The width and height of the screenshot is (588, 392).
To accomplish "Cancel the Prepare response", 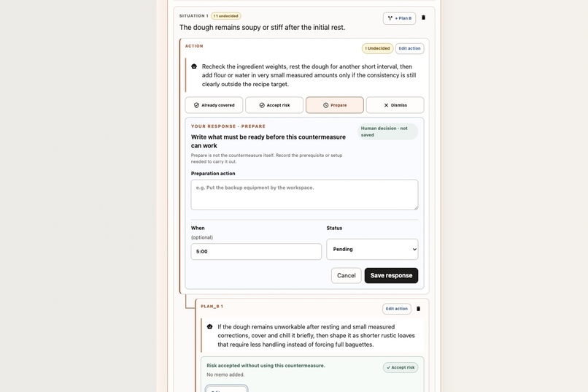I will [x=346, y=275].
